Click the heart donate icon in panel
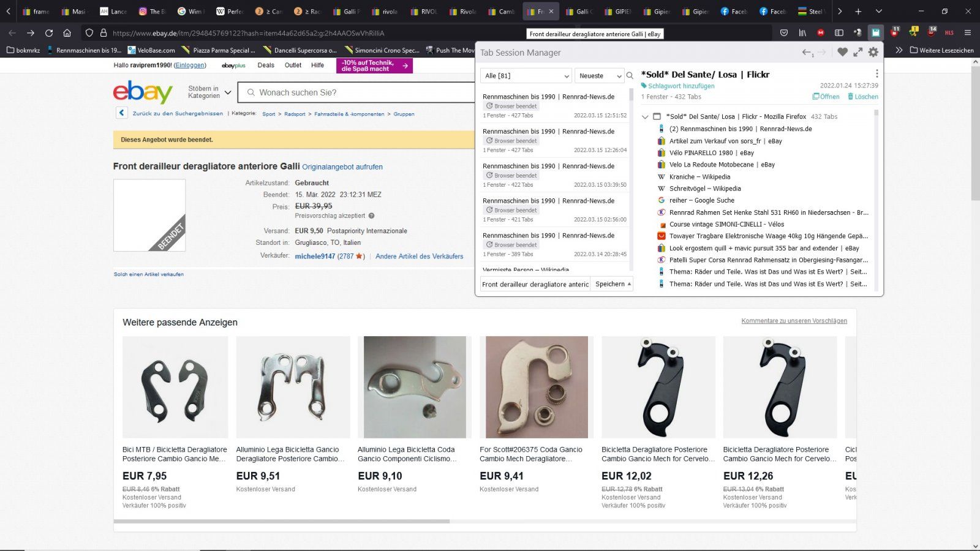980x551 pixels. [843, 53]
